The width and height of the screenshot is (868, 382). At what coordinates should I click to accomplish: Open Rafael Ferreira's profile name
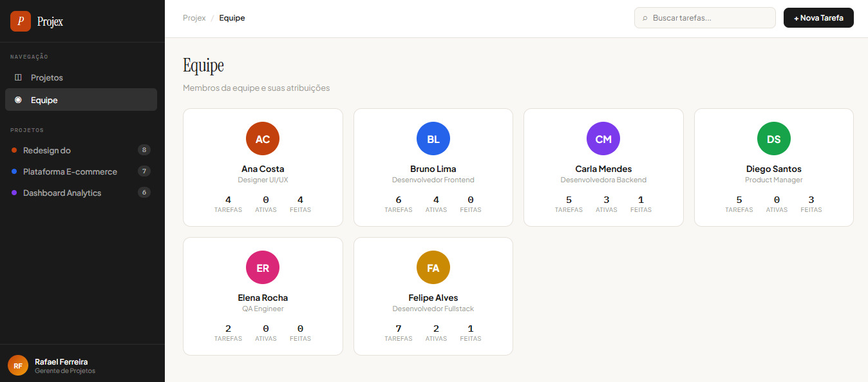click(61, 361)
